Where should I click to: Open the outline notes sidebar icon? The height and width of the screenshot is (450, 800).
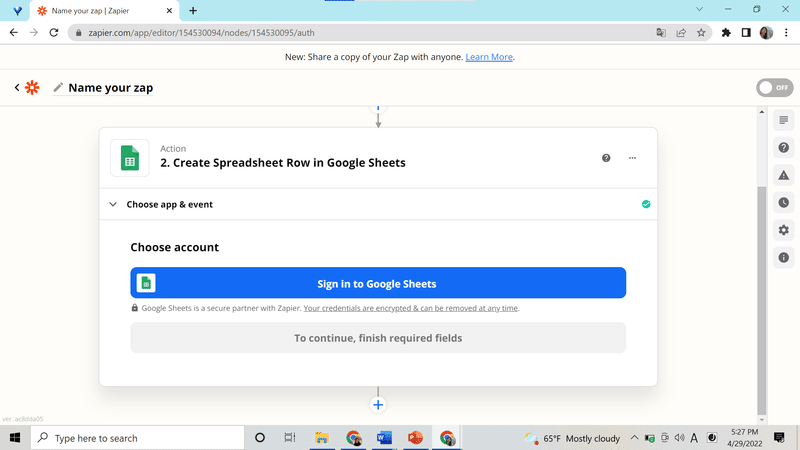coord(784,120)
